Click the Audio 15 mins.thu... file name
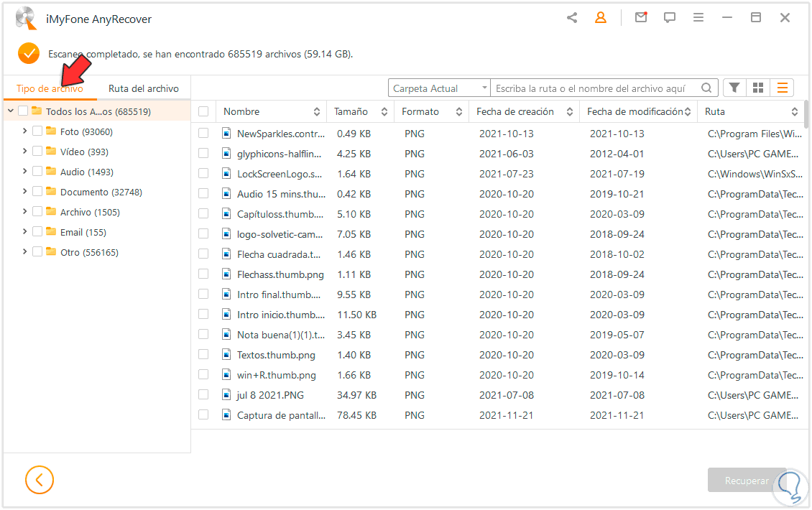 click(281, 194)
